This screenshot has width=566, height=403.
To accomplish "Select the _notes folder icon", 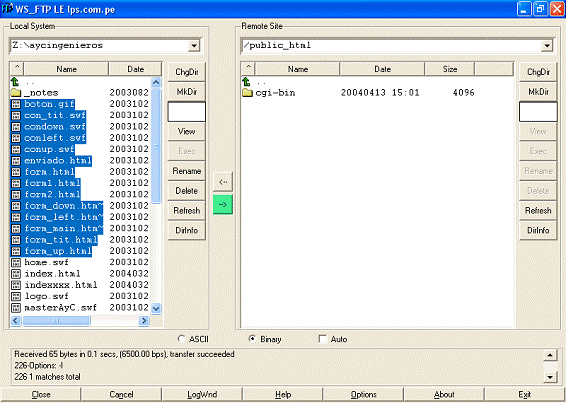I will (16, 93).
